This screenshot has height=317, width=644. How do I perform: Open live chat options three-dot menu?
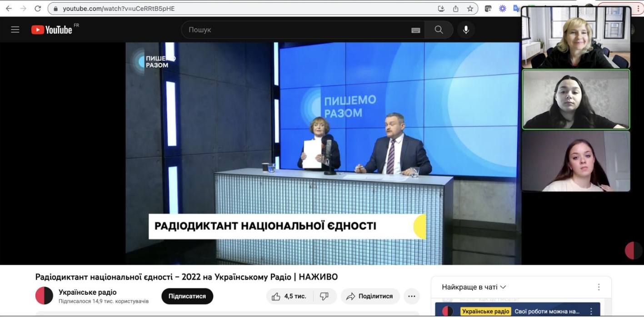click(599, 287)
